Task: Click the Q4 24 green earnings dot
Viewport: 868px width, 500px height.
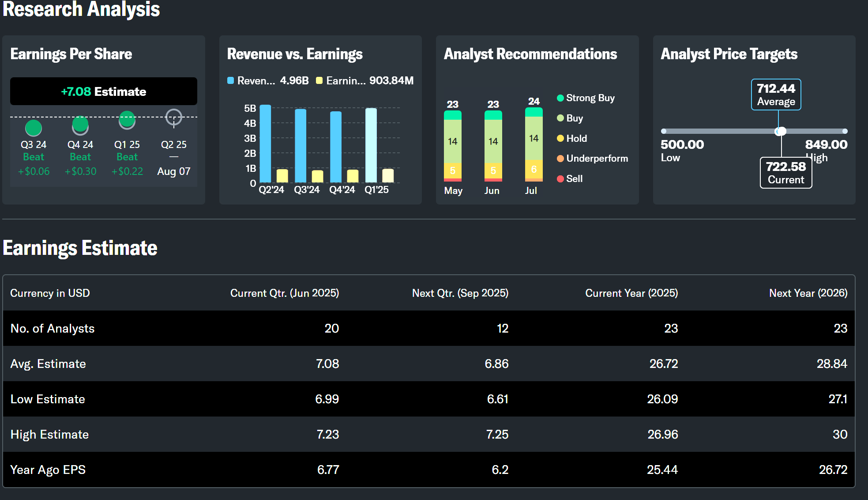Action: (x=80, y=125)
